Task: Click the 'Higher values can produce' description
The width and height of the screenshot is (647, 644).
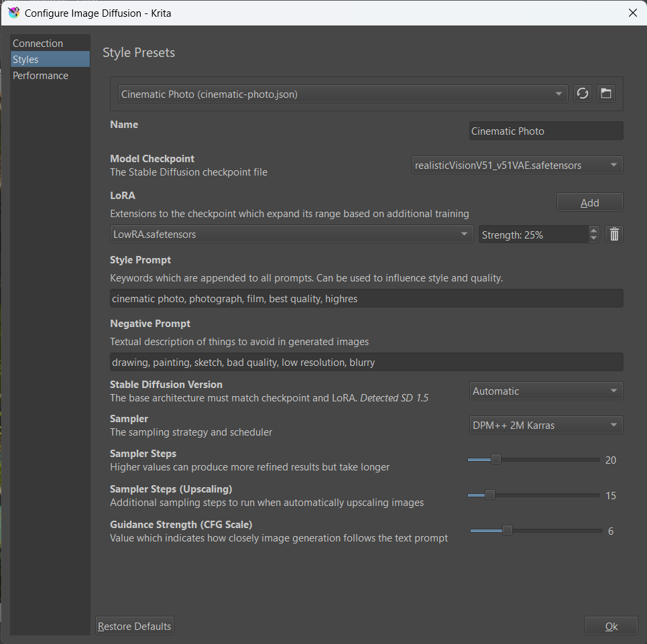Action: point(249,466)
